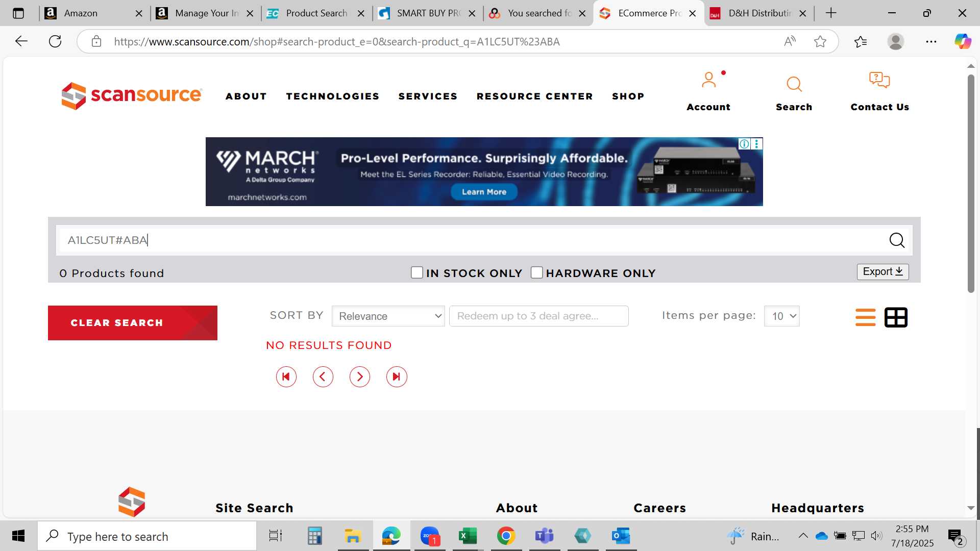Open the Redeem deal agreements selector

pyautogui.click(x=538, y=316)
